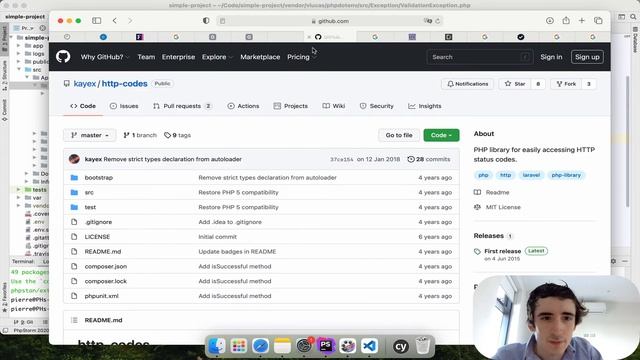Open the Pull requests tab
Viewport: 640px width, 360px height.
tap(182, 106)
